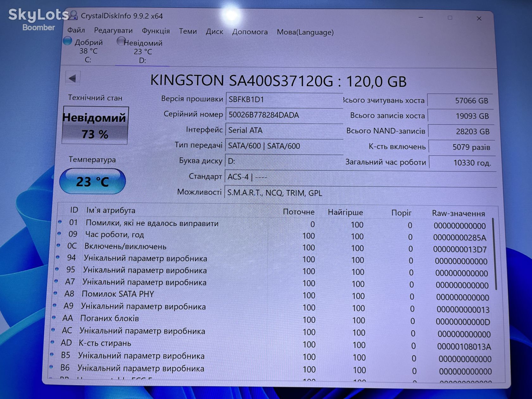Click the status dot of row A9
The height and width of the screenshot is (399, 532).
pyautogui.click(x=54, y=305)
